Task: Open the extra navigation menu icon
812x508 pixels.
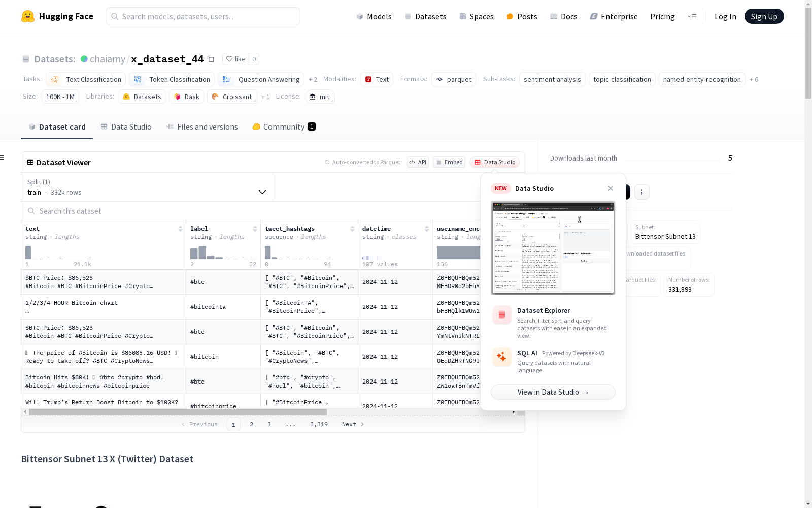Action: [x=692, y=16]
